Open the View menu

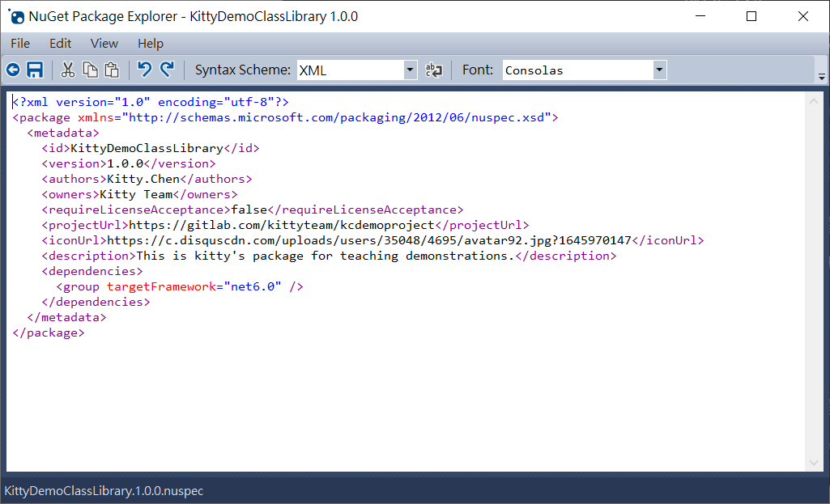(104, 44)
